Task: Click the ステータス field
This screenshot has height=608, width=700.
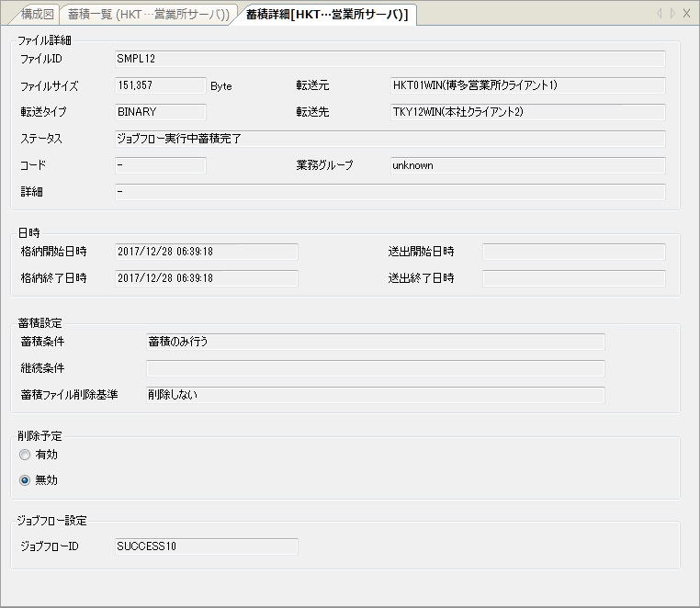Action: pos(390,139)
